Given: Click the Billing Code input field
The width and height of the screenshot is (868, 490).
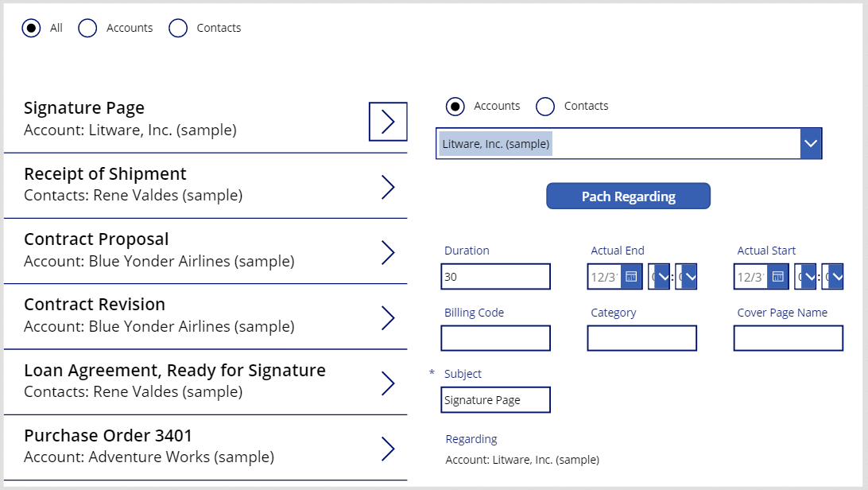Looking at the screenshot, I should point(495,338).
